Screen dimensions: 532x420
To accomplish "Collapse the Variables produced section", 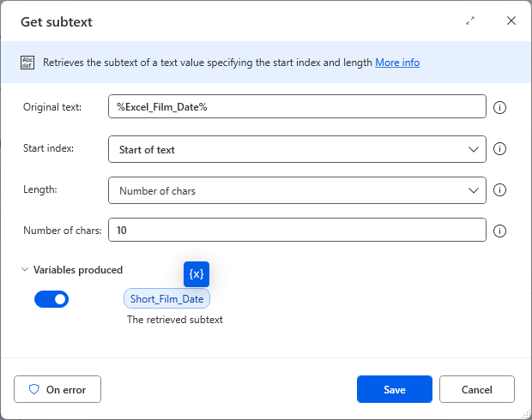I will [x=25, y=270].
